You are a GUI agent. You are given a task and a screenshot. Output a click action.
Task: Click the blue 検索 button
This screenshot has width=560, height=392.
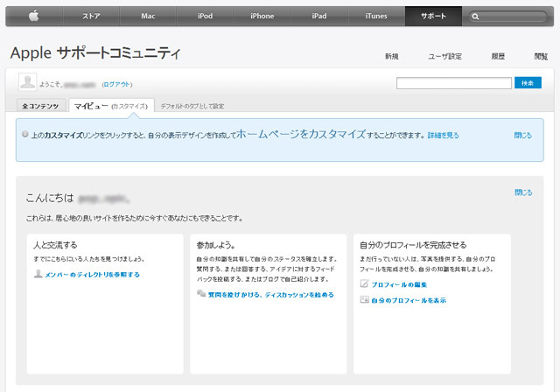point(528,83)
